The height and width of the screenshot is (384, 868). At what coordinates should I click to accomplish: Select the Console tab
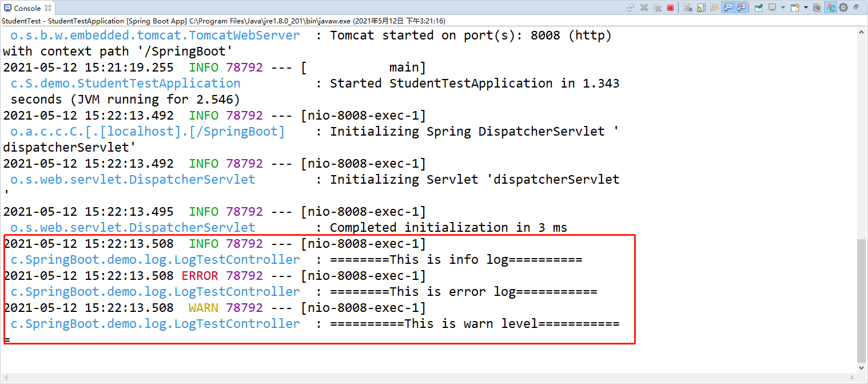coord(26,8)
